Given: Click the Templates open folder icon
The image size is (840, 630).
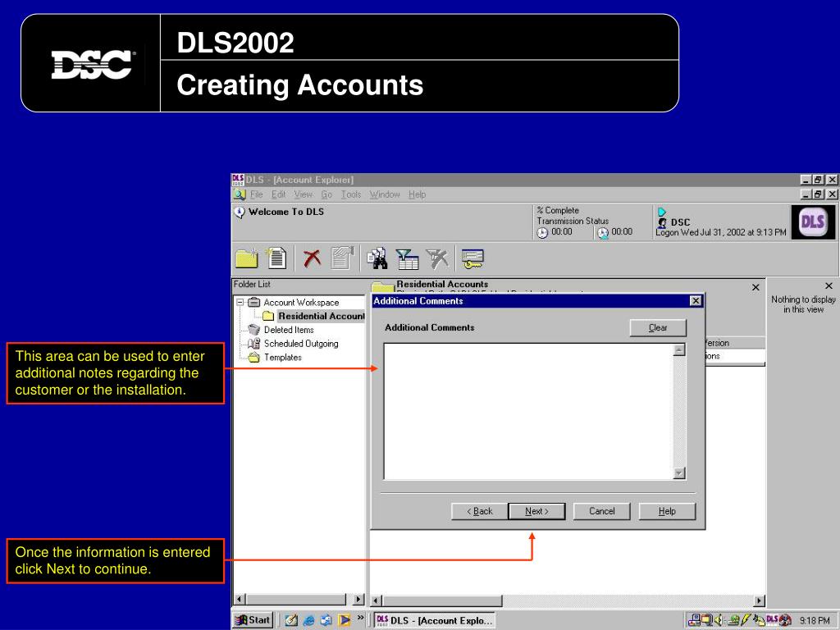Looking at the screenshot, I should pos(254,358).
